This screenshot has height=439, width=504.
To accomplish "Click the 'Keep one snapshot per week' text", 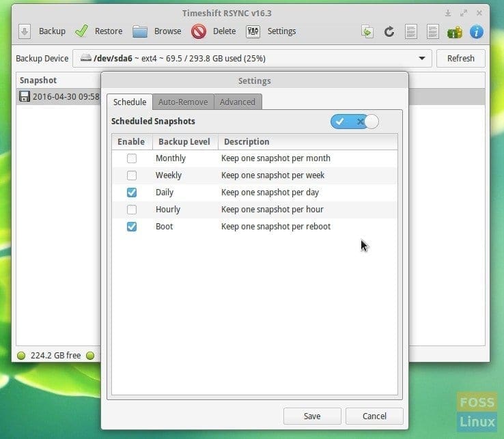I will pyautogui.click(x=272, y=175).
